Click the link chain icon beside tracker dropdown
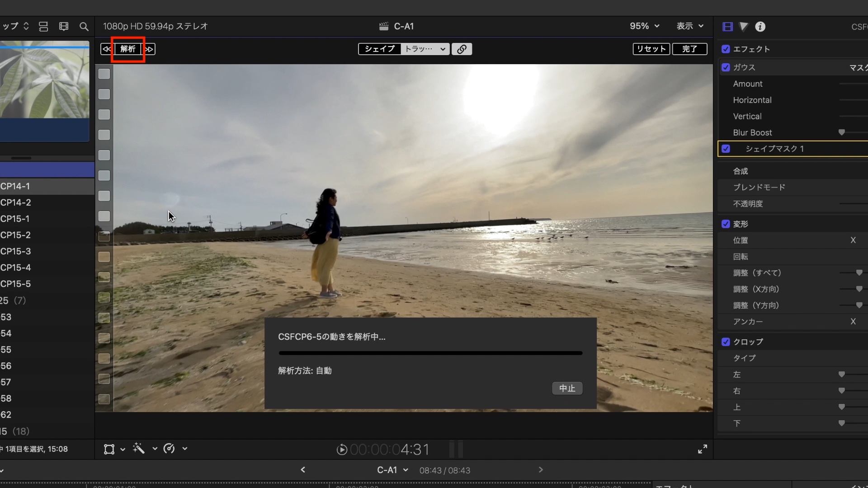The width and height of the screenshot is (868, 488). tap(462, 49)
